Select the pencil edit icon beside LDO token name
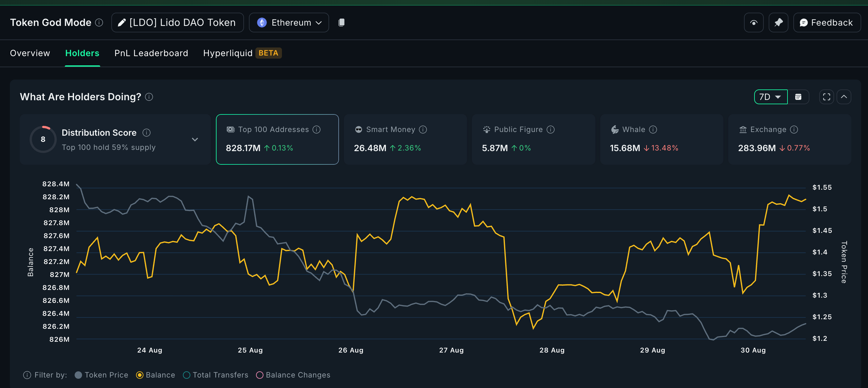The width and height of the screenshot is (868, 388). point(122,22)
